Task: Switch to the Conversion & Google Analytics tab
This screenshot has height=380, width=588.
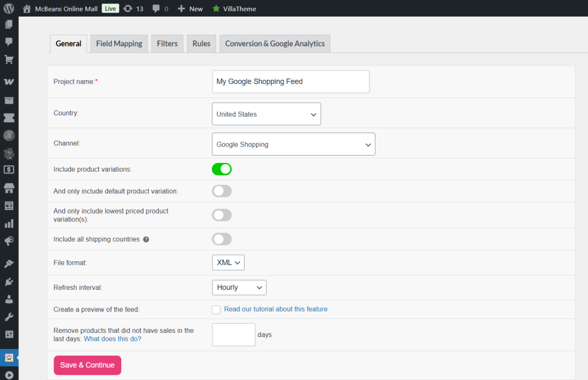Action: pos(274,43)
